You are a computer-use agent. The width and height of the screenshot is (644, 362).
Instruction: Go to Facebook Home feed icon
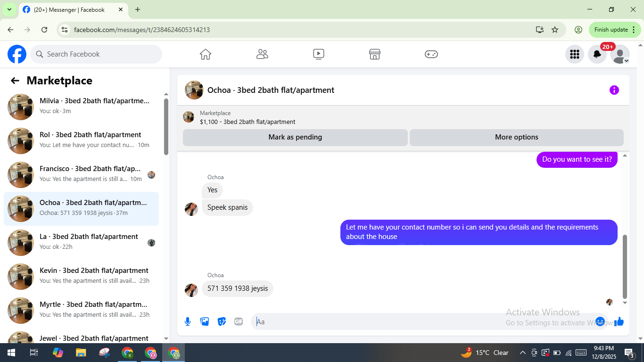[x=206, y=54]
